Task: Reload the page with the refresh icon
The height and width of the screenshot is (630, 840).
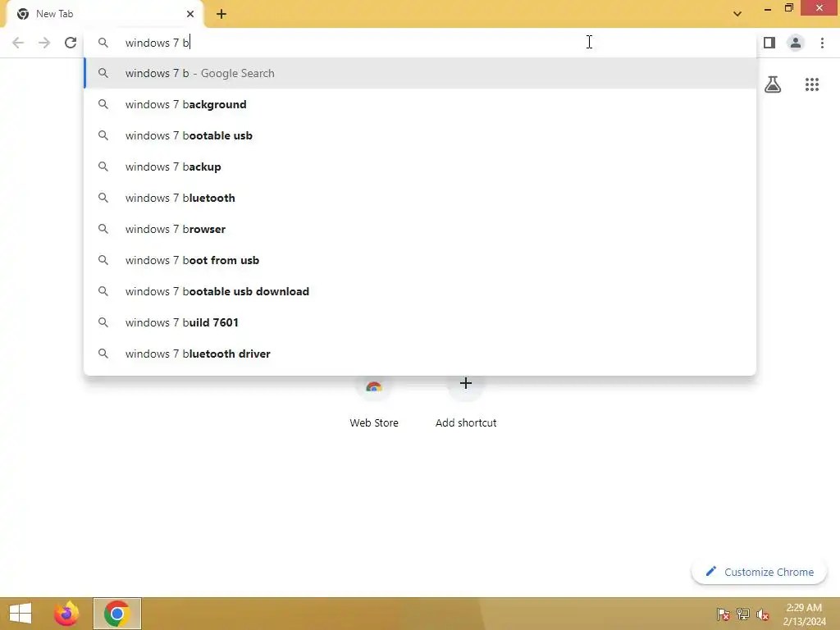Action: (71, 43)
